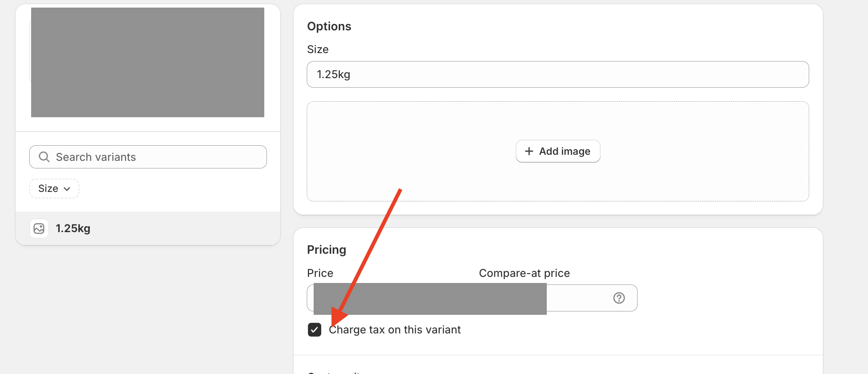Click the chevron arrow on Size filter
868x374 pixels.
[x=67, y=189]
